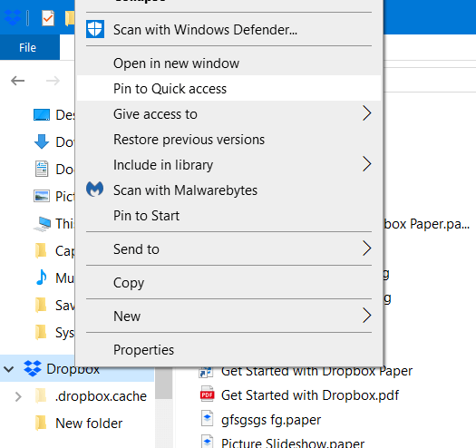Choose Send to menu entry
This screenshot has height=448, width=476.
pos(228,249)
